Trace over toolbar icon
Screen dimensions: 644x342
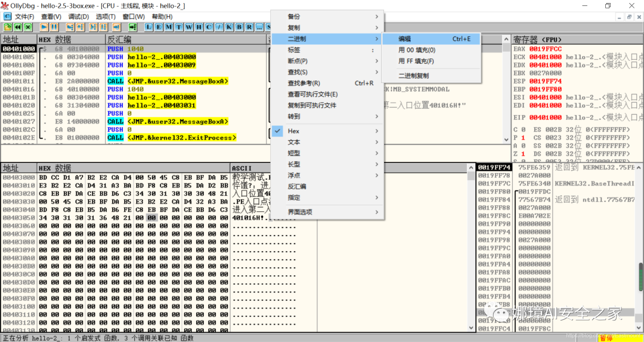pyautogui.click(x=104, y=27)
